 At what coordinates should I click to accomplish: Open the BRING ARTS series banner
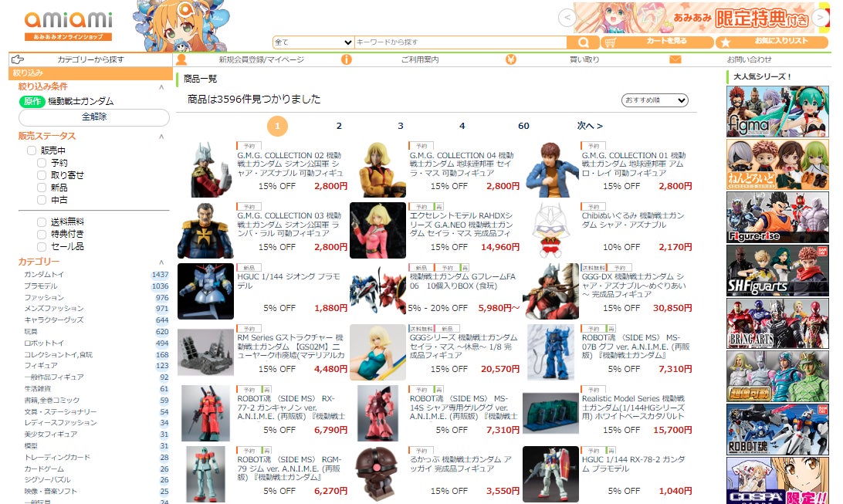click(777, 323)
